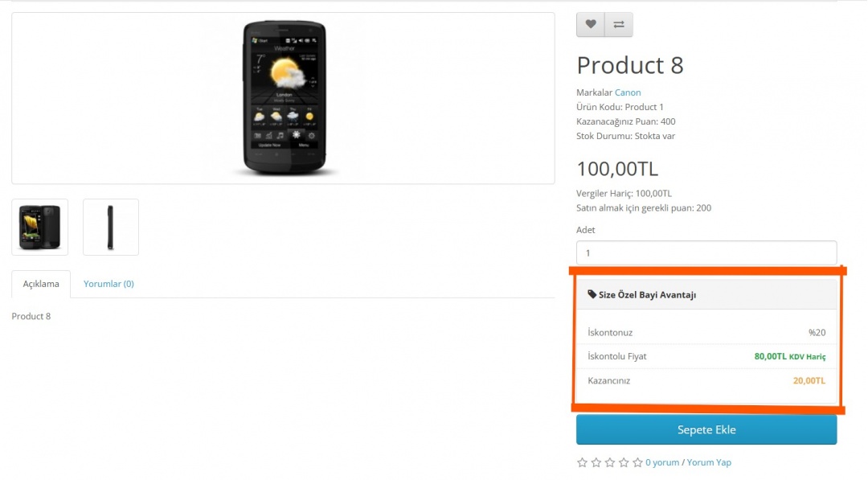Click the tag icon beside Size Özel Bayi Avantajı

click(592, 294)
